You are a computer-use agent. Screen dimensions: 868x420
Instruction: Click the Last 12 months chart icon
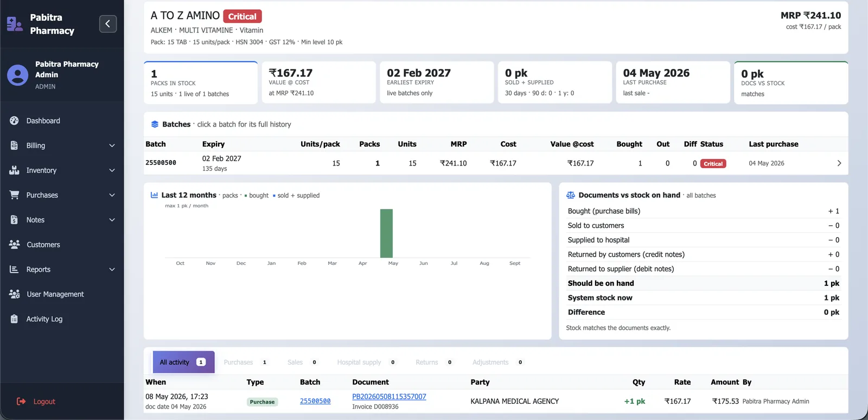coord(154,195)
